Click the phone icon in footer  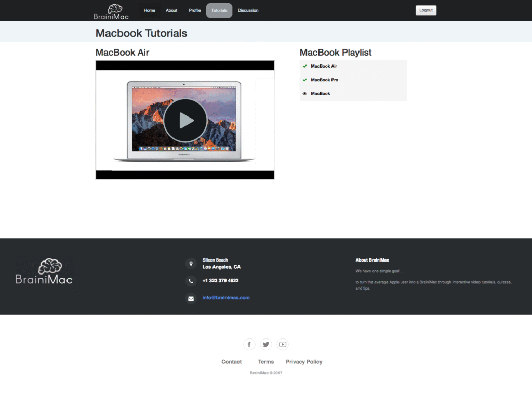(191, 281)
